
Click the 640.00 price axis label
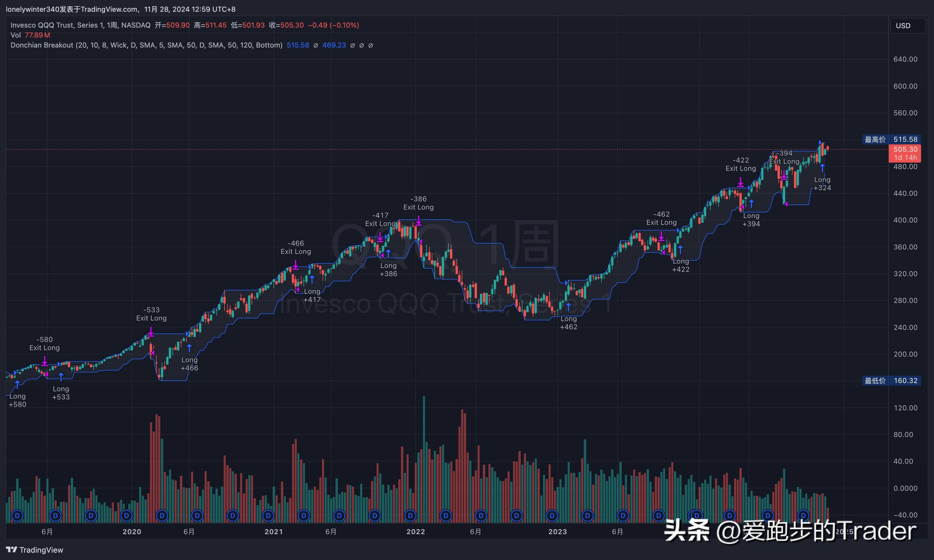pyautogui.click(x=905, y=59)
